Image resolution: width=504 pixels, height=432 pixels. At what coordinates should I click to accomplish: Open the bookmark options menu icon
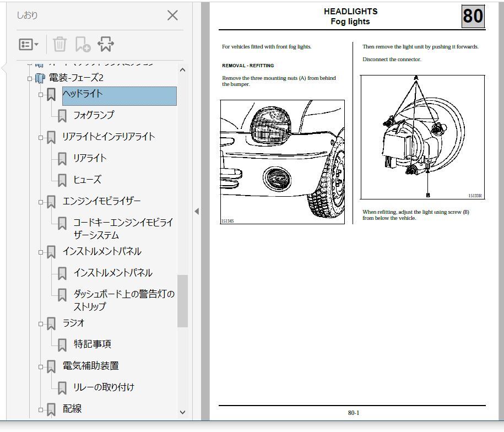click(x=29, y=44)
